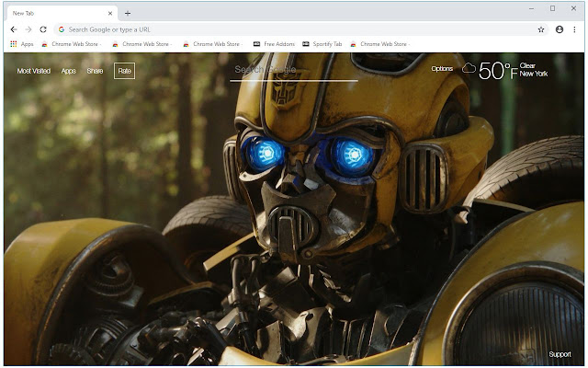Open a new tab with the plus button
The height and width of the screenshot is (368, 588).
(x=128, y=14)
